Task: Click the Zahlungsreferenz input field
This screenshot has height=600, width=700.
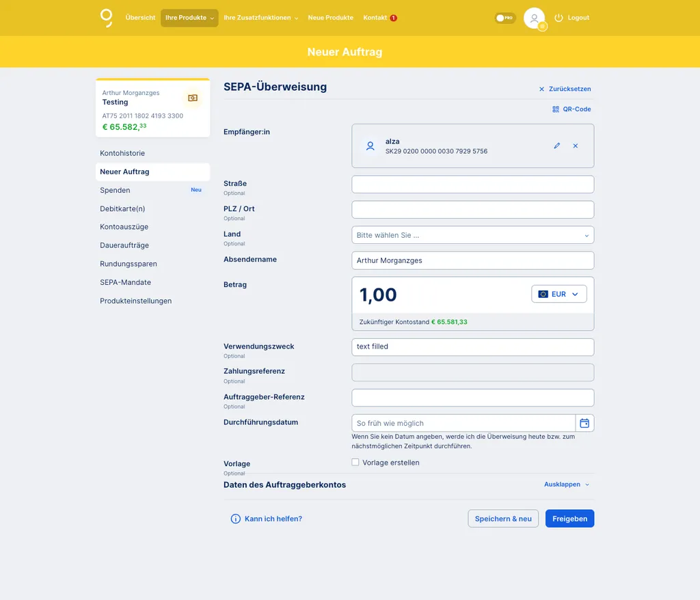Action: [x=473, y=372]
